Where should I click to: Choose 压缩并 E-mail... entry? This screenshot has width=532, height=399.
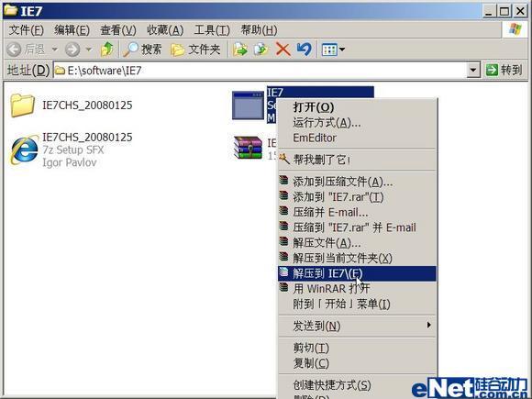[357, 213]
